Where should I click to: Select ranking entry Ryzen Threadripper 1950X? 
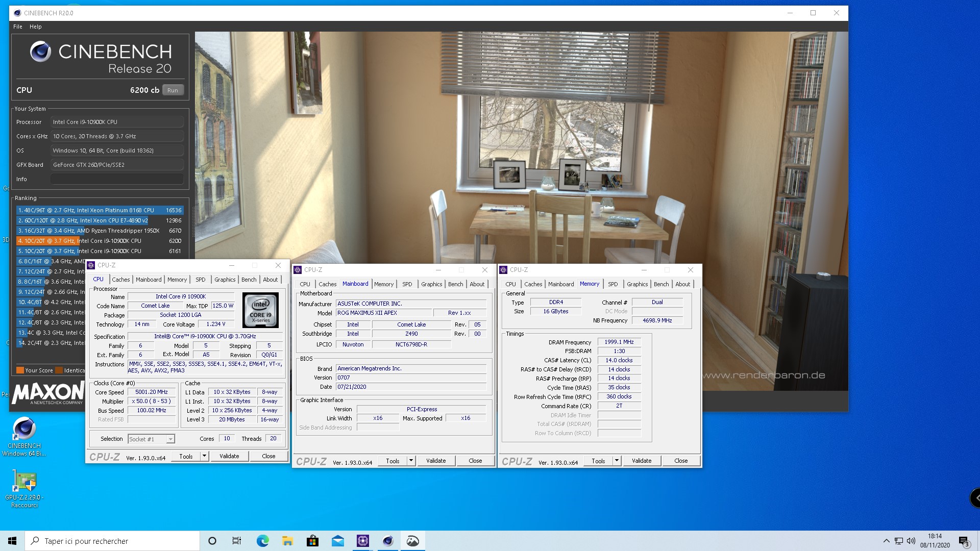point(99,231)
